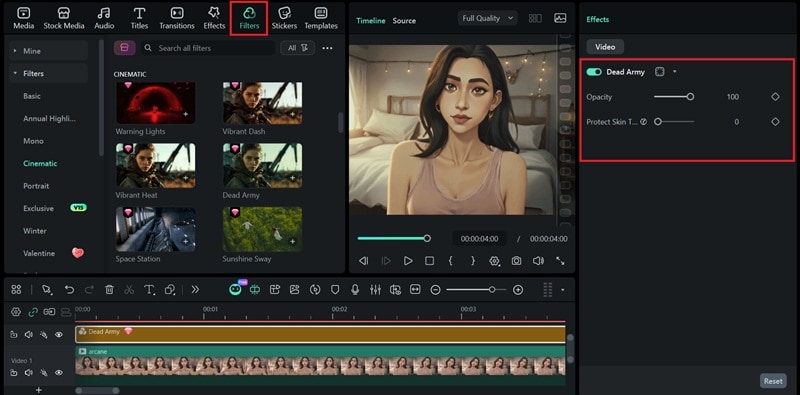Click the purple store icon beside search
Screen dimensions: 800x395
coord(124,48)
